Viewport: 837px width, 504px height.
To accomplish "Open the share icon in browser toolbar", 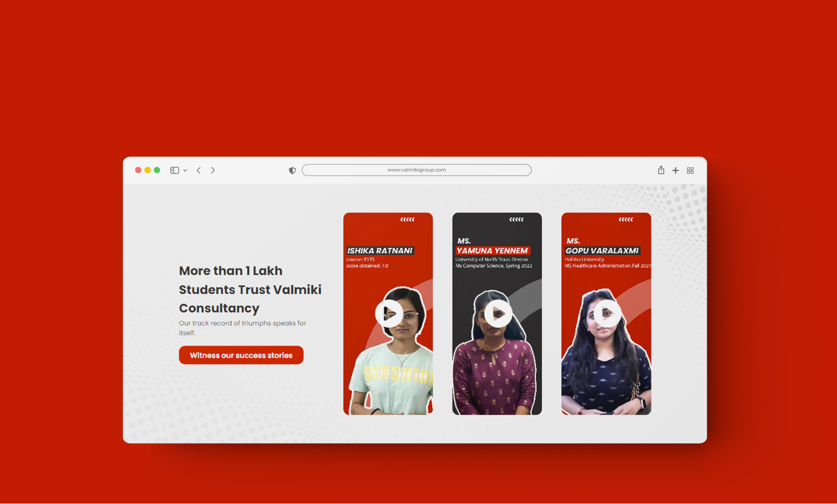I will click(x=661, y=170).
